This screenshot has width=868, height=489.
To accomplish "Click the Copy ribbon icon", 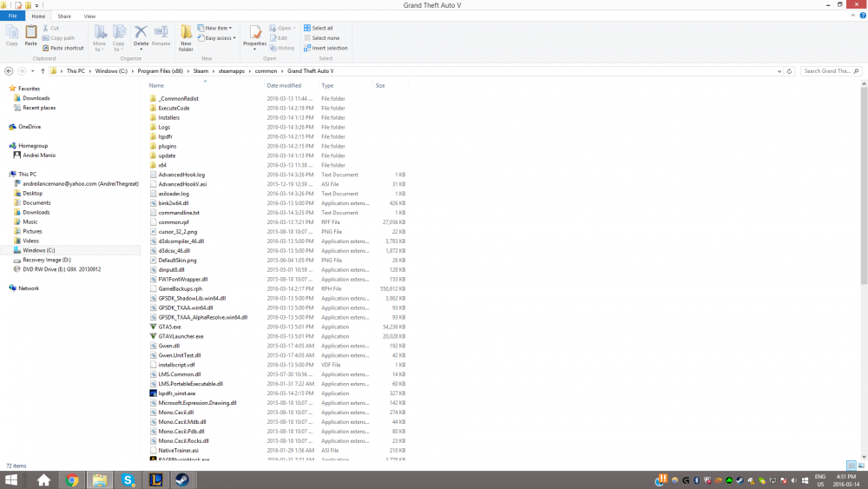I will (x=11, y=36).
